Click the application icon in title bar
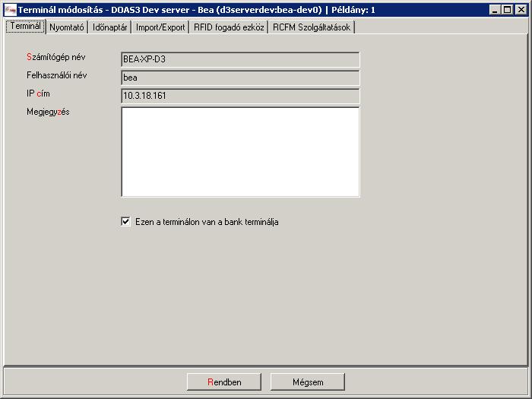This screenshot has height=399, width=532. click(11, 10)
